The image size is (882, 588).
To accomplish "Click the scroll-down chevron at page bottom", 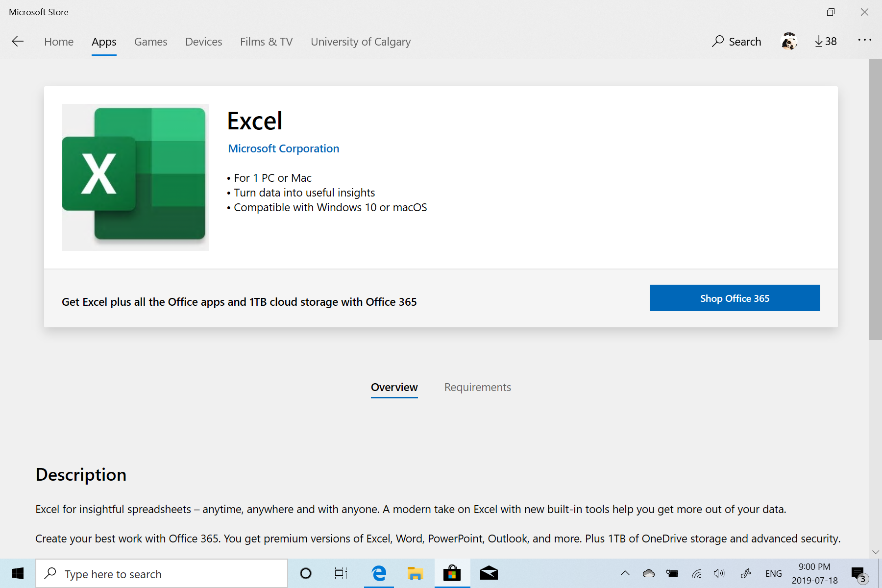I will click(876, 552).
